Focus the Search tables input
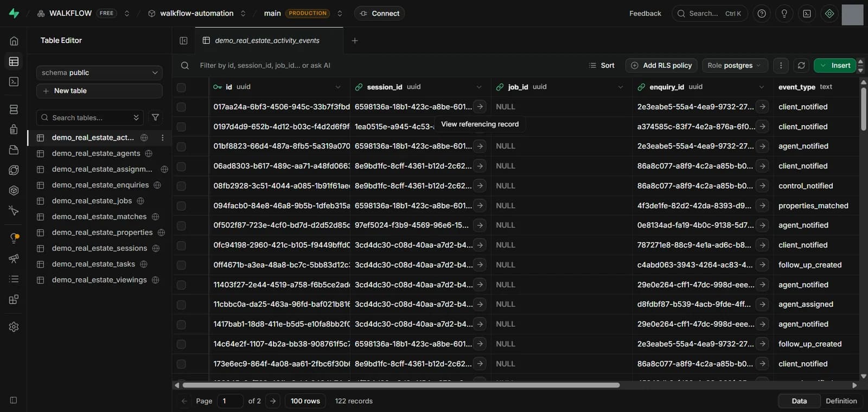 tap(90, 118)
